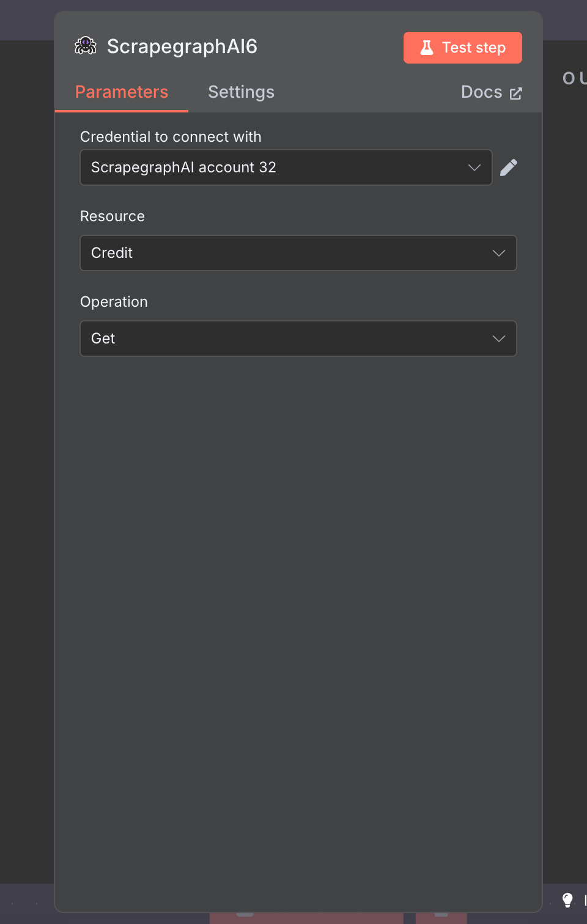Click the lightbulb icon at the bottom right
587x924 pixels.
pos(567,900)
